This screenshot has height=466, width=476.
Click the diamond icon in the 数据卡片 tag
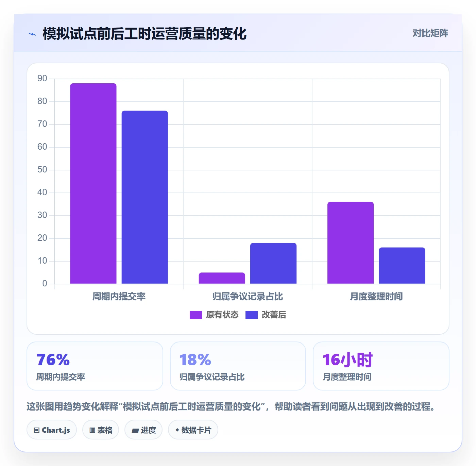click(x=177, y=430)
